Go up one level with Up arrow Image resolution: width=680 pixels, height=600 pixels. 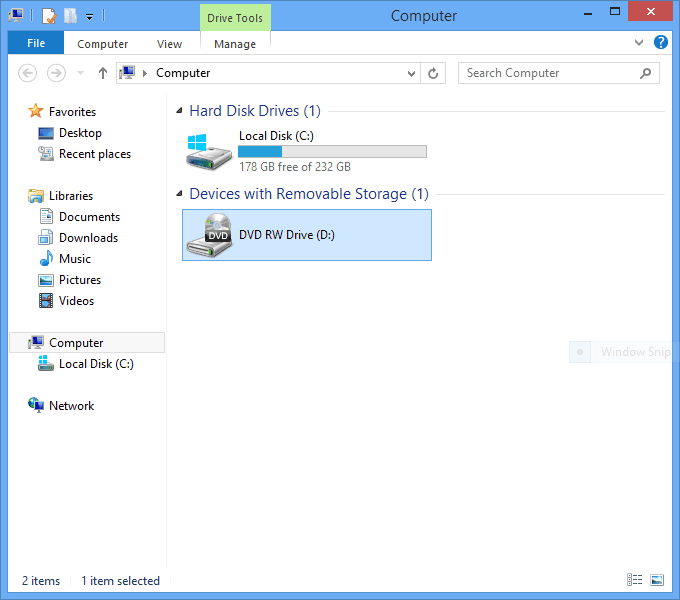(x=102, y=73)
